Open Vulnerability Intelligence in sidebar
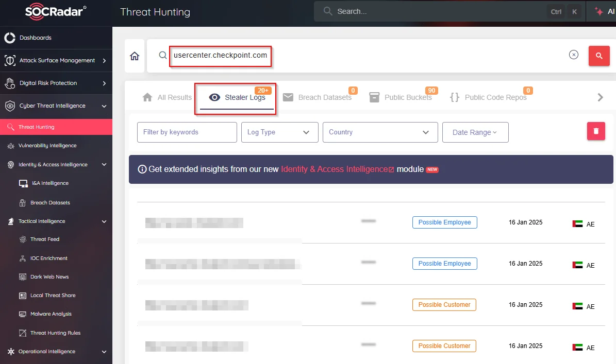 (x=47, y=146)
